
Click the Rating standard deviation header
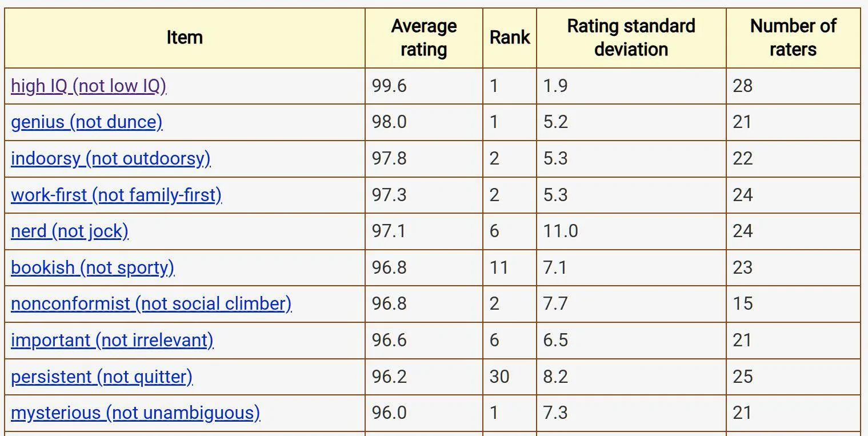click(631, 38)
